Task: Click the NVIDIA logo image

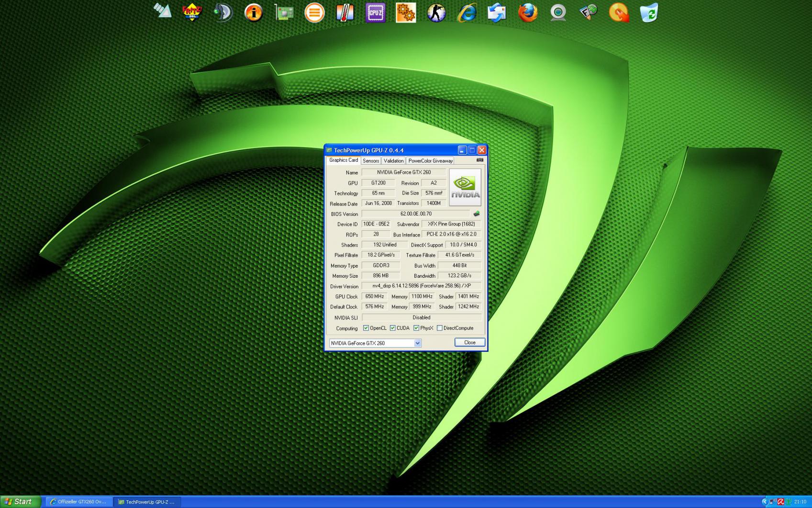Action: tap(465, 187)
